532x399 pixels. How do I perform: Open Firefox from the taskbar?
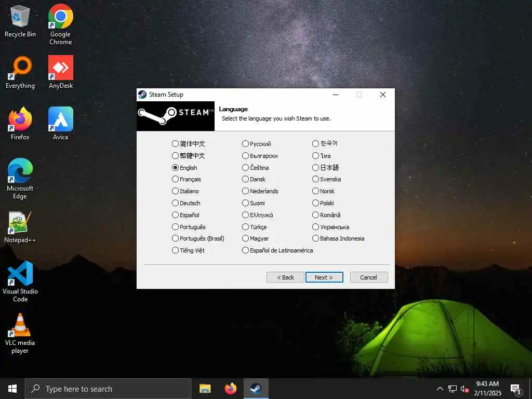click(230, 389)
